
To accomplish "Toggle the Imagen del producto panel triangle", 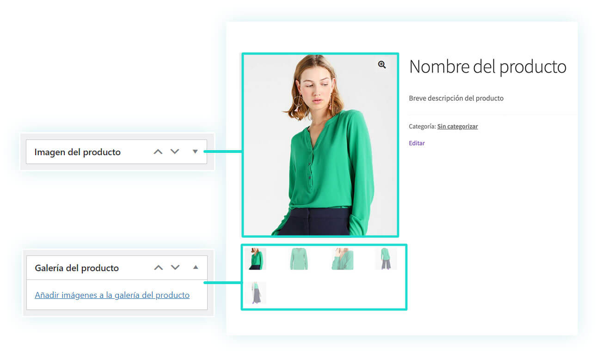I will point(195,152).
